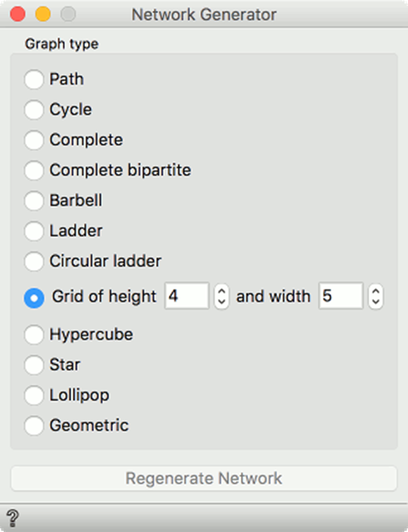This screenshot has width=408, height=532.
Task: Click the Regenerate Network button
Action: point(204,479)
